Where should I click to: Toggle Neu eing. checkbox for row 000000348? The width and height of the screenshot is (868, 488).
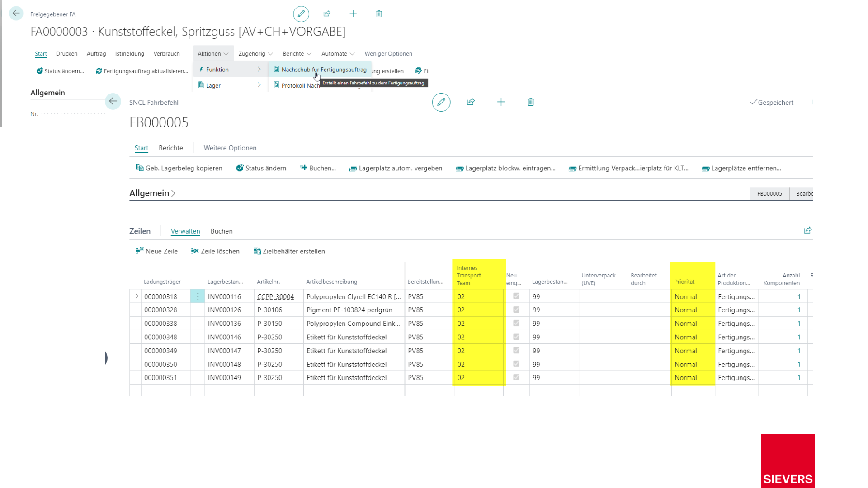516,337
